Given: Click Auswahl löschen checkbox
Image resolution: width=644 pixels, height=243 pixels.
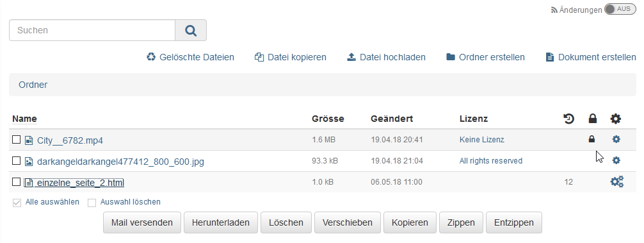Looking at the screenshot, I should (x=92, y=203).
